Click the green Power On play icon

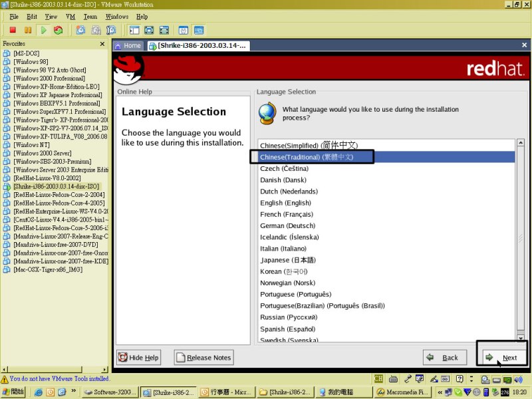(x=43, y=30)
